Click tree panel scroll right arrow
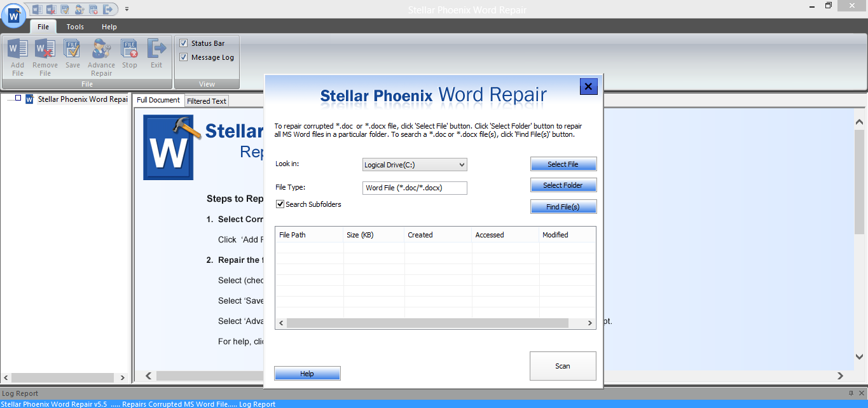This screenshot has width=868, height=408. 124,377
